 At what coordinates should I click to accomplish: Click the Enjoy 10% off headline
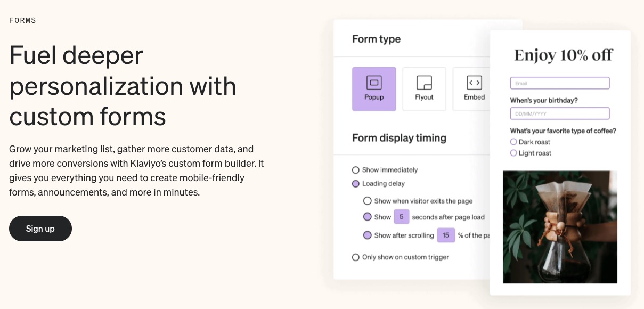click(x=564, y=55)
